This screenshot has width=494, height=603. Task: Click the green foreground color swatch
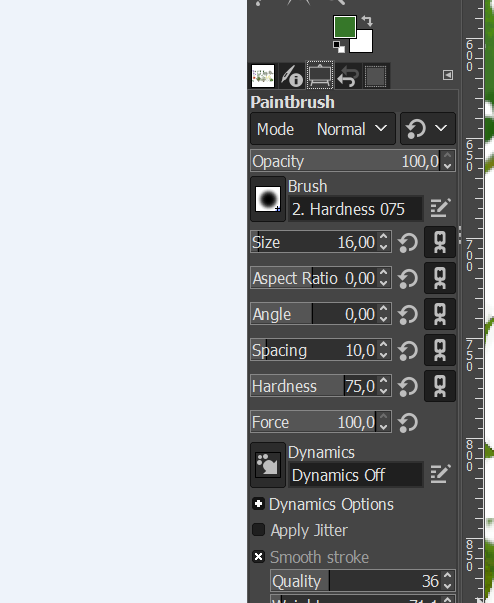pos(344,27)
